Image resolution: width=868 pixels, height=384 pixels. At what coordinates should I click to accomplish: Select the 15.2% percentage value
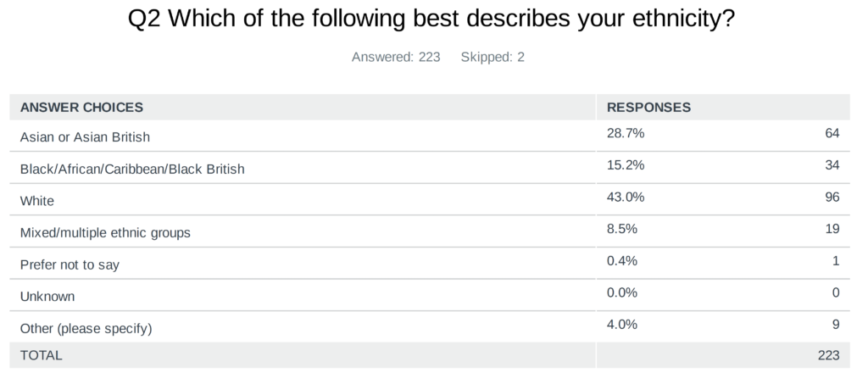click(x=626, y=165)
